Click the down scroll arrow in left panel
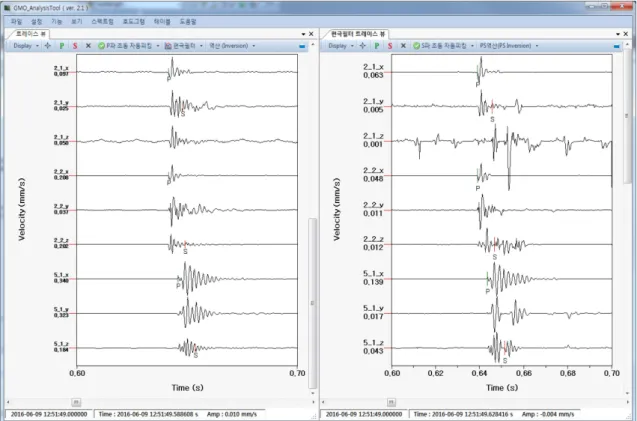Screen dimensions: 637x421 coord(312,393)
